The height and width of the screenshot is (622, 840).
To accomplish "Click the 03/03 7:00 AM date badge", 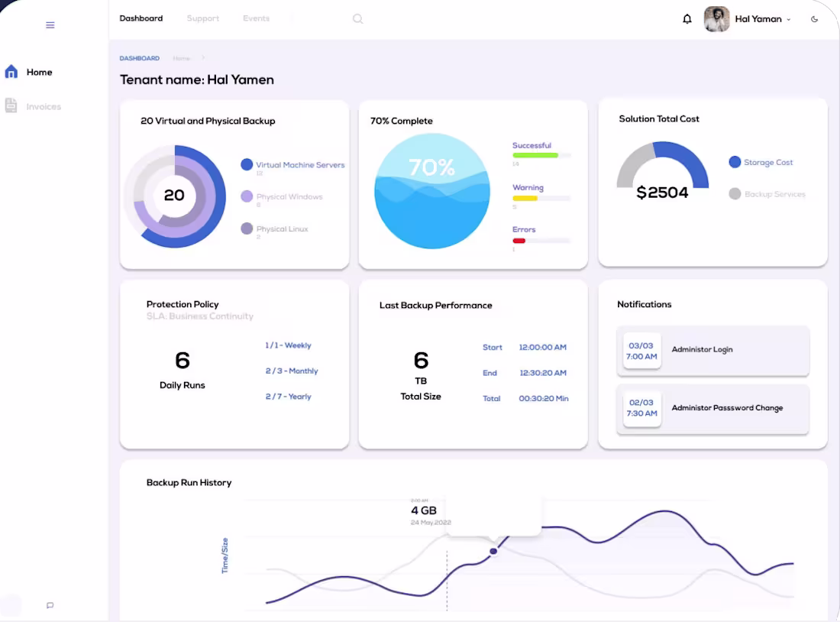I will pos(641,351).
